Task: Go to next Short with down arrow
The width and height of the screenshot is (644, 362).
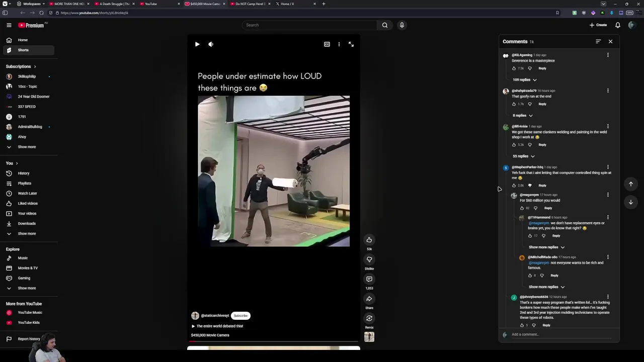Action: pos(631,202)
